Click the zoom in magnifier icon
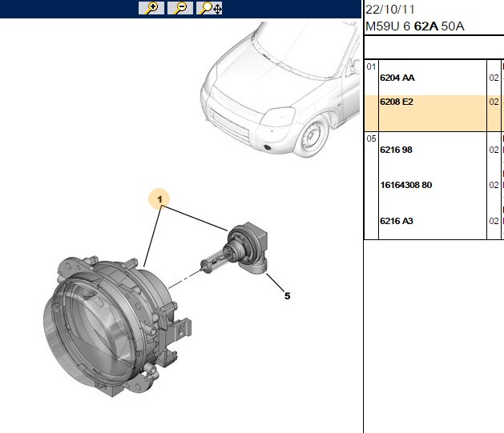This screenshot has height=433, width=504. pos(151,8)
